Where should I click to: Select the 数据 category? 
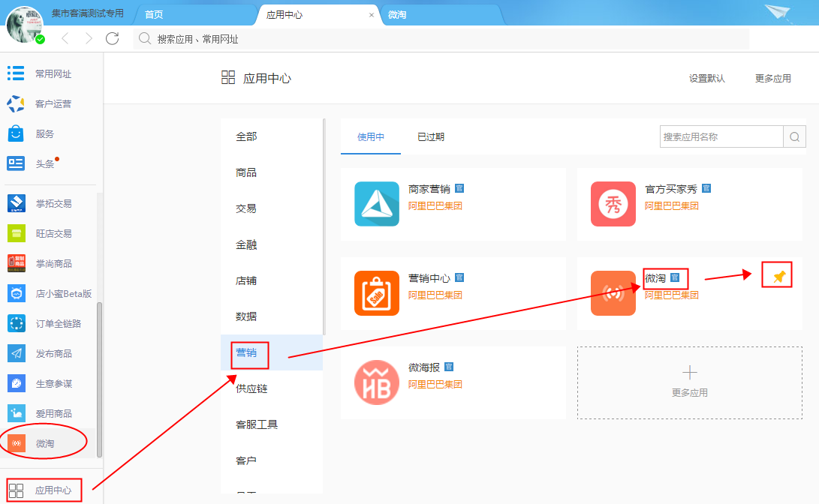(272, 316)
